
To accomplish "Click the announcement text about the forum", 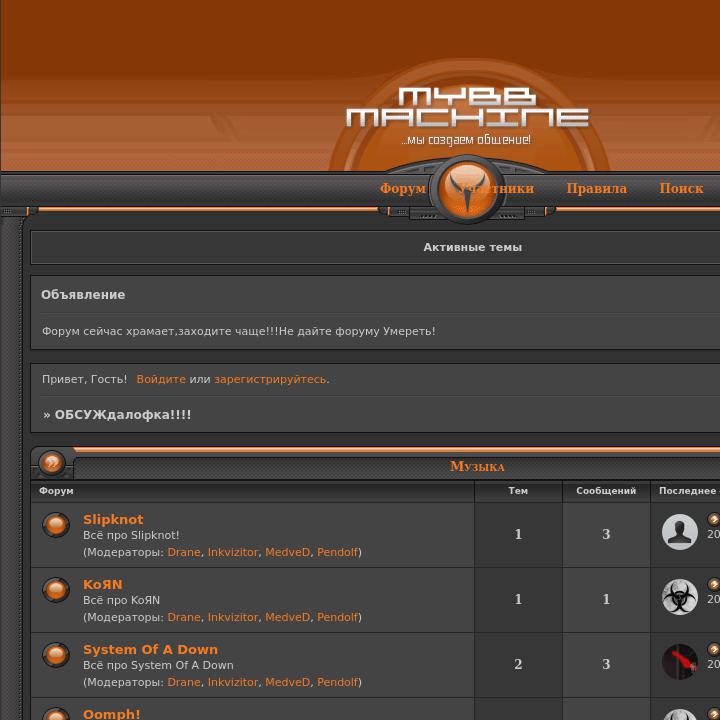I will (238, 331).
